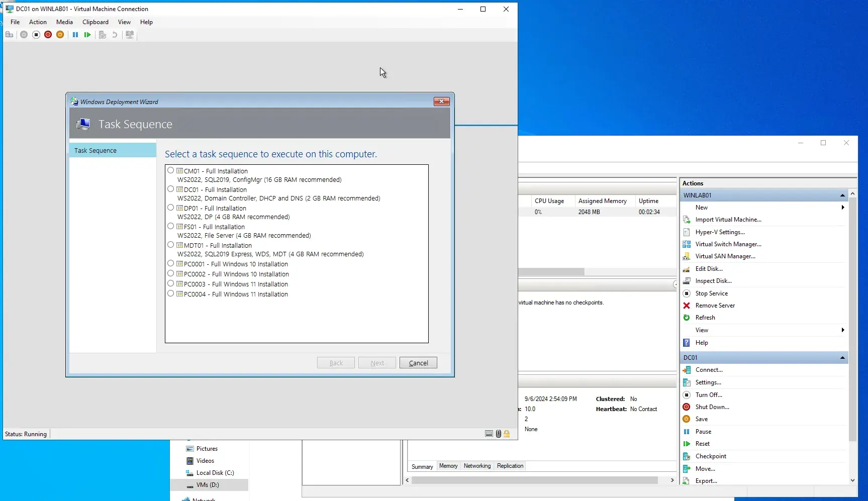Select MDT01 Full Installation radio button
This screenshot has width=868, height=501.
[171, 245]
